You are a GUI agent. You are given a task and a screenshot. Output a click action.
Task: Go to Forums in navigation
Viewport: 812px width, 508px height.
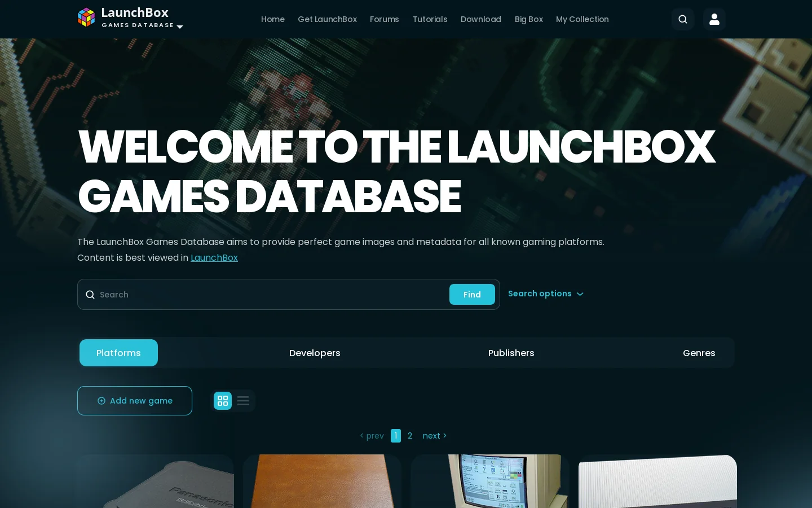click(385, 19)
